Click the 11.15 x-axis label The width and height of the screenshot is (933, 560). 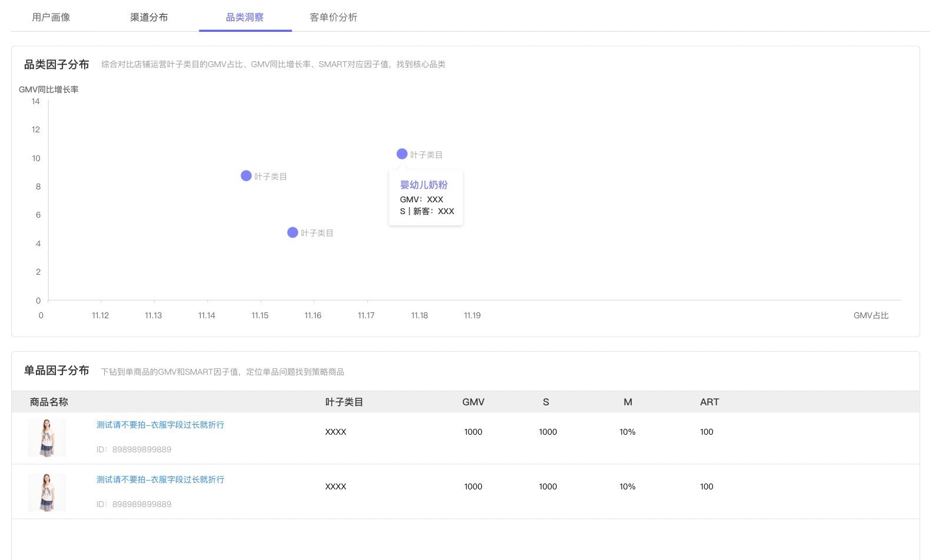click(260, 315)
